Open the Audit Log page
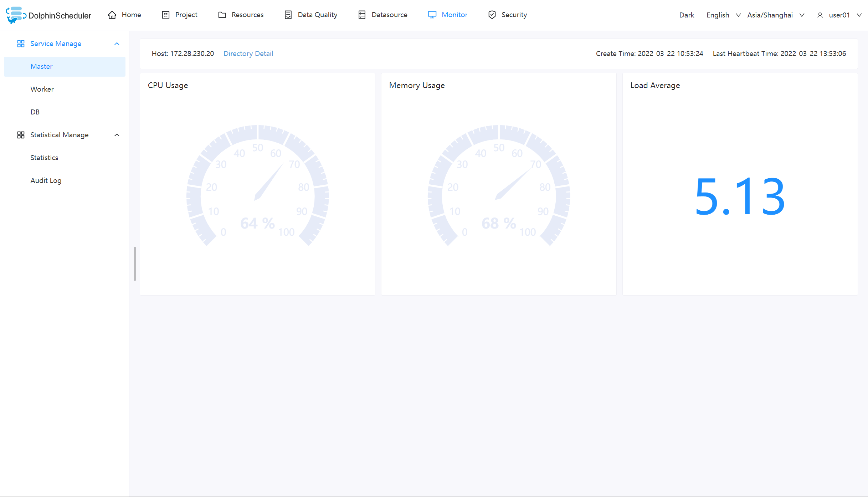This screenshot has width=868, height=497. tap(46, 180)
